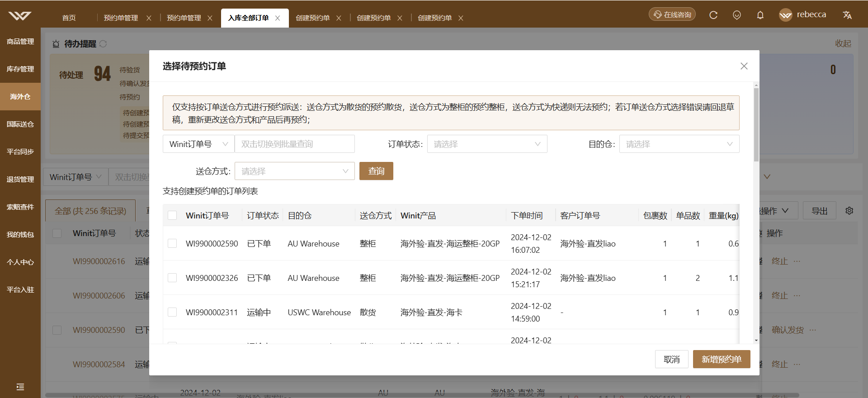Screen dimensions: 868x398
Task: Check the WI9900002590 order in dialog
Action: (x=172, y=243)
